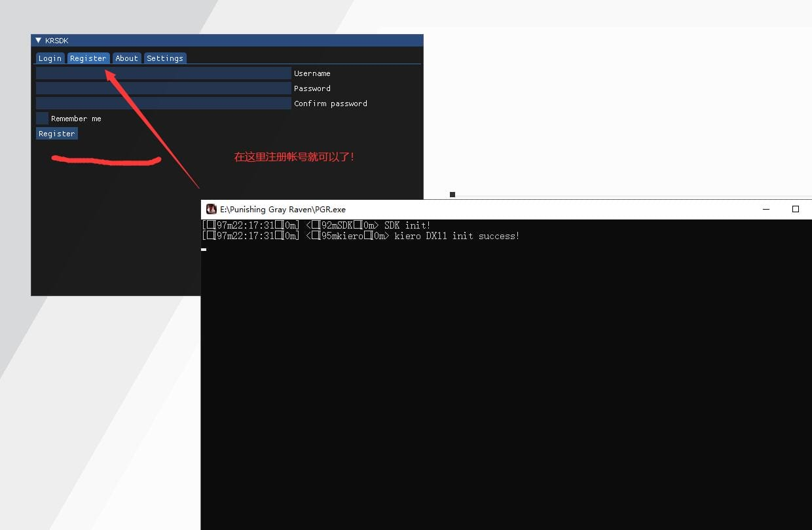Click the PGR.exe console window icon
This screenshot has width=812, height=530.
[212, 209]
